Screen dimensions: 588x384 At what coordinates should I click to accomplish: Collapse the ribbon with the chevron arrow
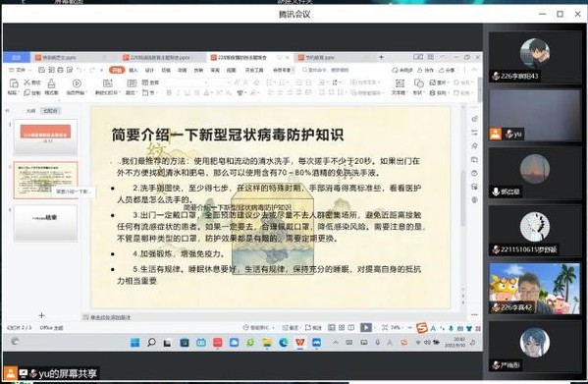pos(474,70)
